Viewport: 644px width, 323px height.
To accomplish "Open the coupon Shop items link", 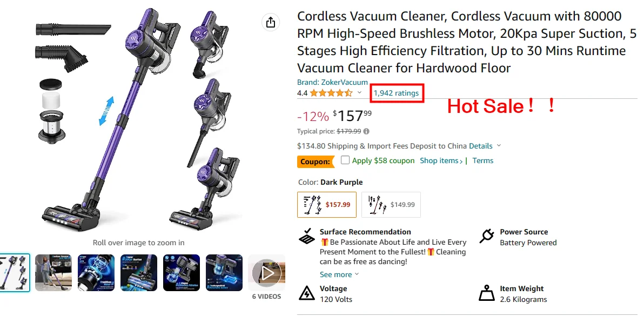I will coord(441,160).
